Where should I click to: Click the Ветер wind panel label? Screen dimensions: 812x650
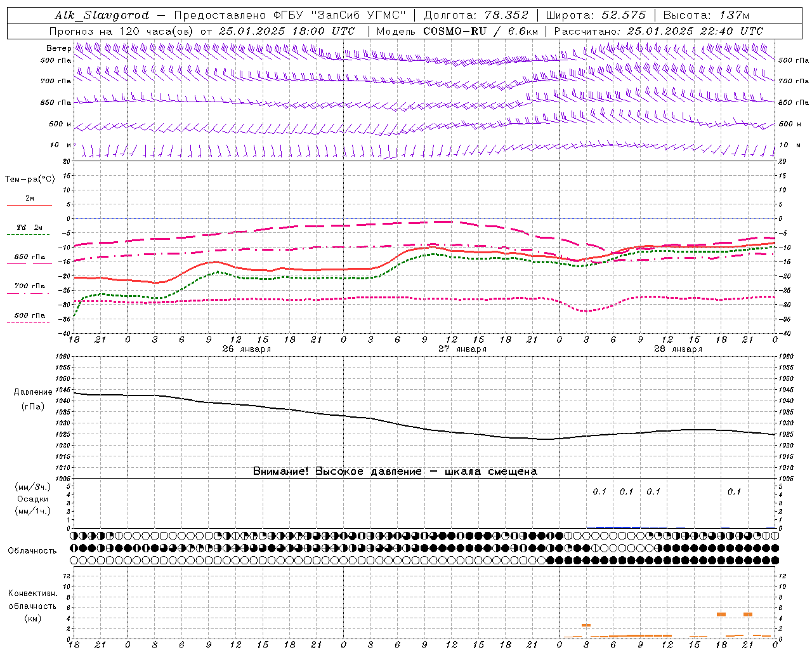[58, 48]
